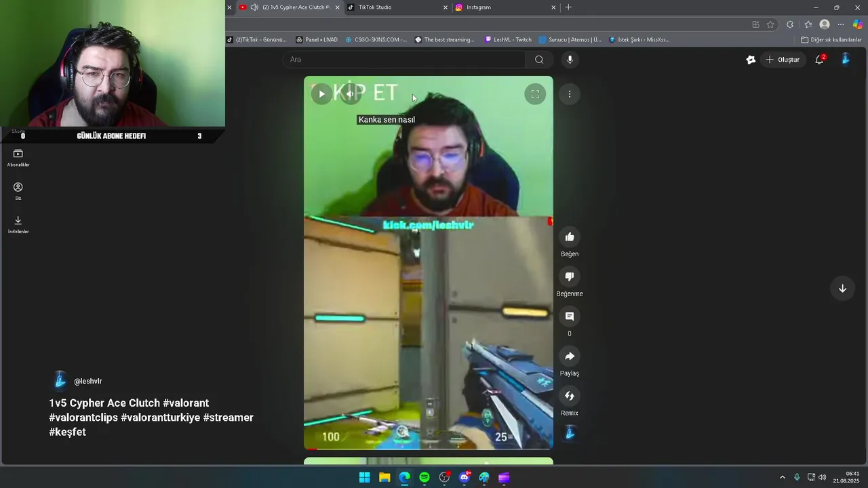Click the Remix icon
Screen dimensions: 868x488
pos(570,396)
